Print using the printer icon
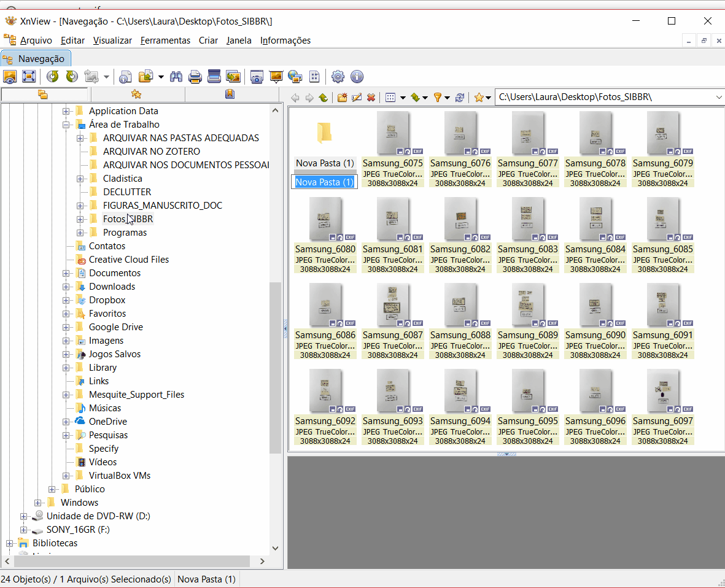Screen dimensions: 725x588 (195, 77)
